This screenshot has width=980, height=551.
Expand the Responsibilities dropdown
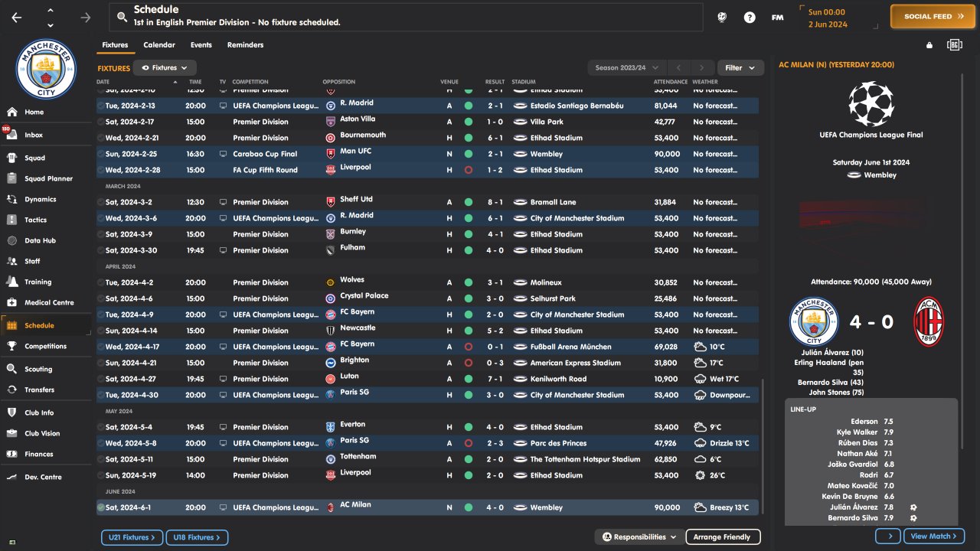pos(639,537)
